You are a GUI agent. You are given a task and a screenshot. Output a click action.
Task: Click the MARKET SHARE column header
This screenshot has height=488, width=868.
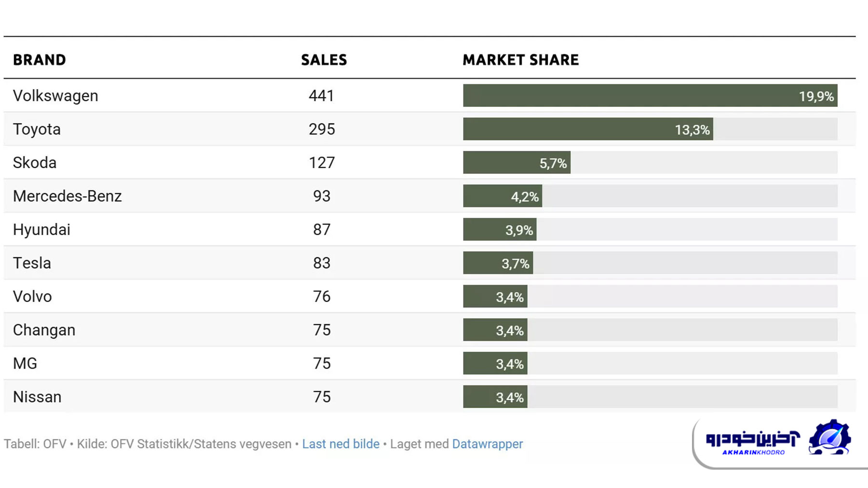(520, 60)
